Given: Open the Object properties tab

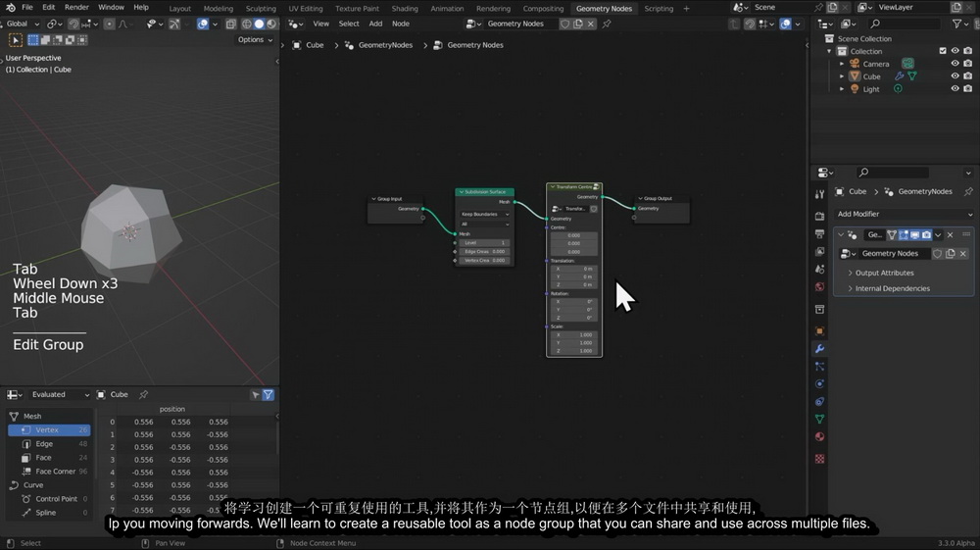Looking at the screenshot, I should [x=819, y=330].
